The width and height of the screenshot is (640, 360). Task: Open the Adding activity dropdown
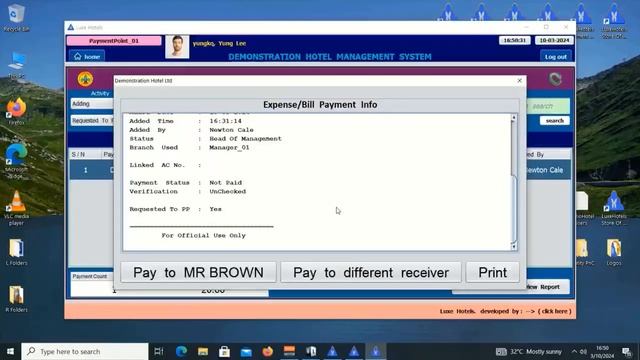(92, 104)
